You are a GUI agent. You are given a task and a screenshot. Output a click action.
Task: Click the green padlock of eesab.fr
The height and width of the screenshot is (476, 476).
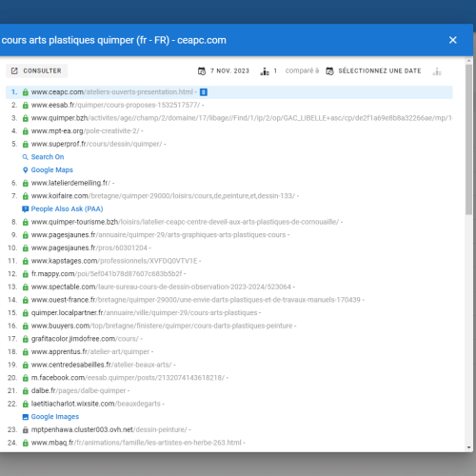(x=26, y=105)
